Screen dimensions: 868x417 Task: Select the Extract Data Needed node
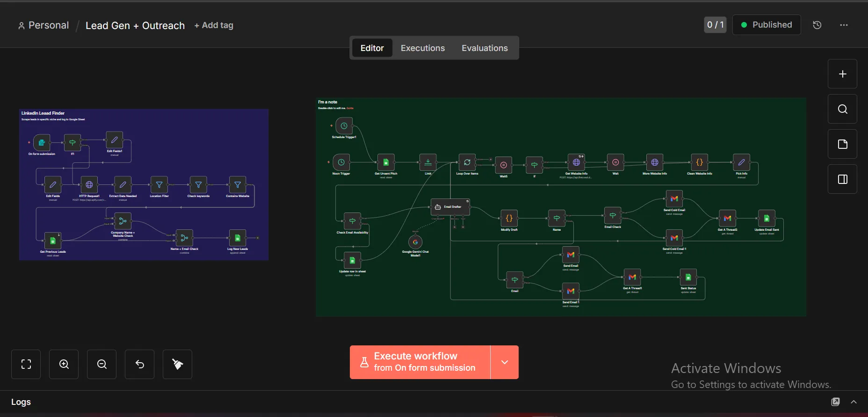tap(123, 185)
